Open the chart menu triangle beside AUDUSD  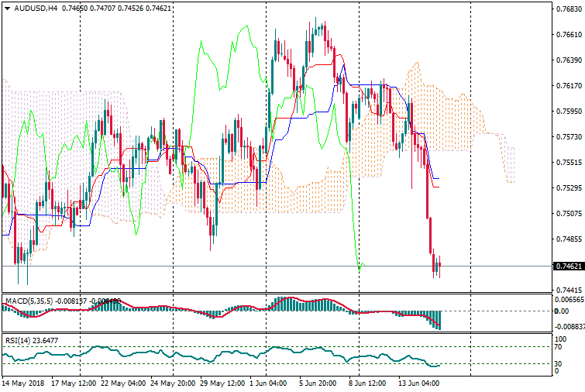[6, 8]
